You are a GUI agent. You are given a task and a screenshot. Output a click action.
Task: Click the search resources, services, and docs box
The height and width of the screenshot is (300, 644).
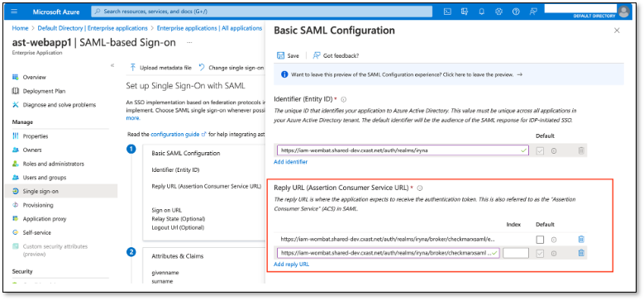pyautogui.click(x=261, y=12)
